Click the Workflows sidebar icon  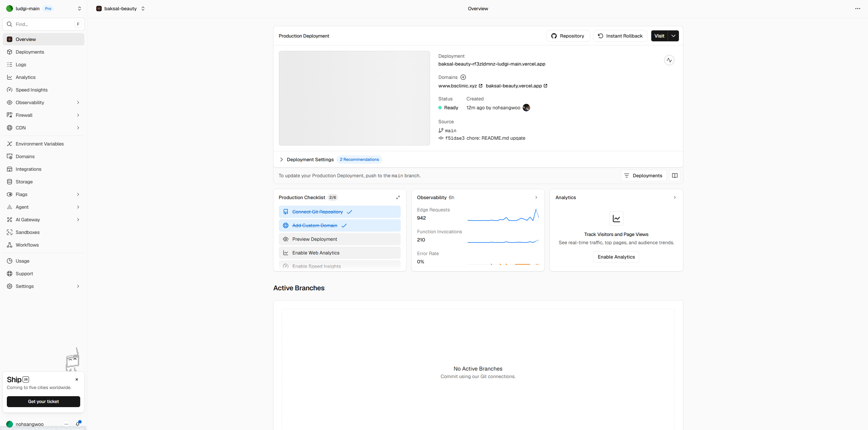[x=10, y=245]
